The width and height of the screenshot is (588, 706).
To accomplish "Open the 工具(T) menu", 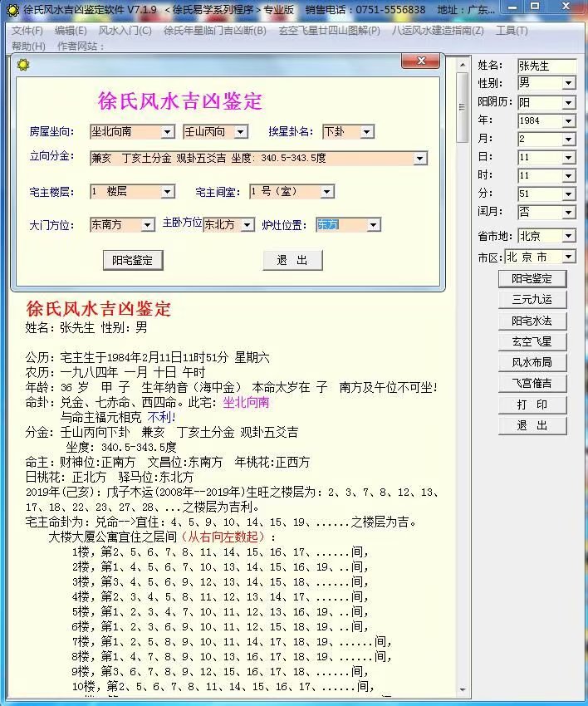I will (x=512, y=31).
